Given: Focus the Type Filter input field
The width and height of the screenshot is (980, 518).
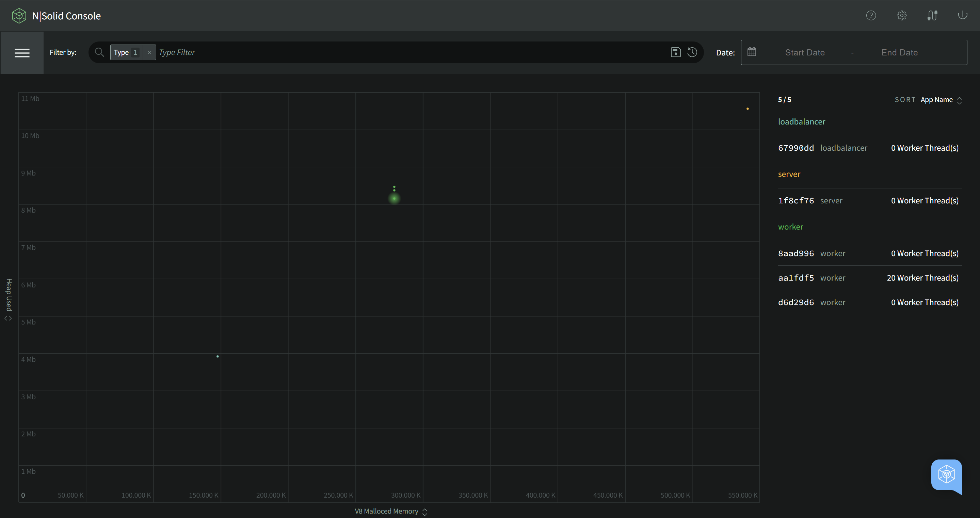Looking at the screenshot, I should [411, 52].
